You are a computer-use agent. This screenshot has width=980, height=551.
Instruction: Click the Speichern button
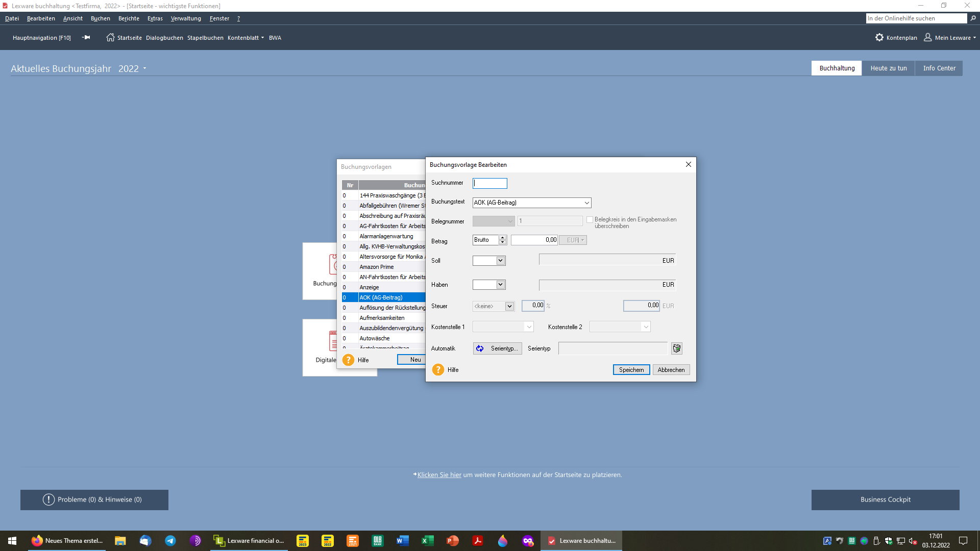tap(631, 370)
